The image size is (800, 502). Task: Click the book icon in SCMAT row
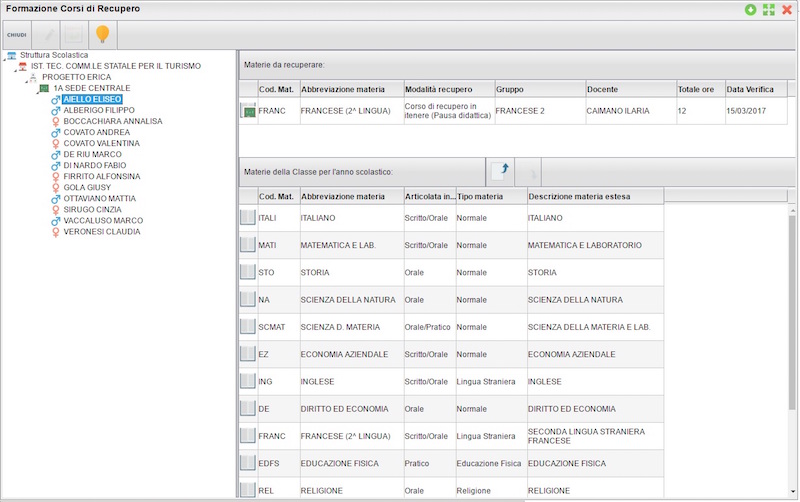[x=247, y=327]
